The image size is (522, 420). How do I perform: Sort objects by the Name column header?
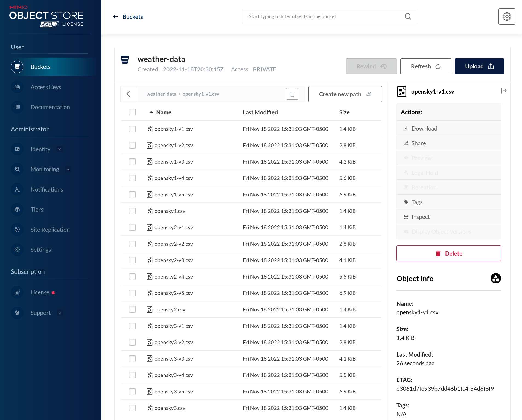(164, 112)
